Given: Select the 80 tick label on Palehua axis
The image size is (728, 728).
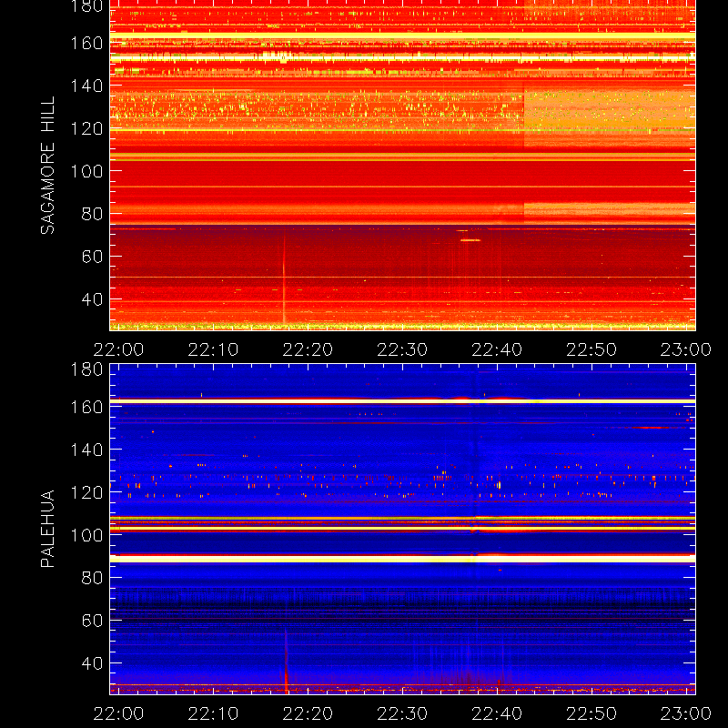Looking at the screenshot, I should [92, 578].
